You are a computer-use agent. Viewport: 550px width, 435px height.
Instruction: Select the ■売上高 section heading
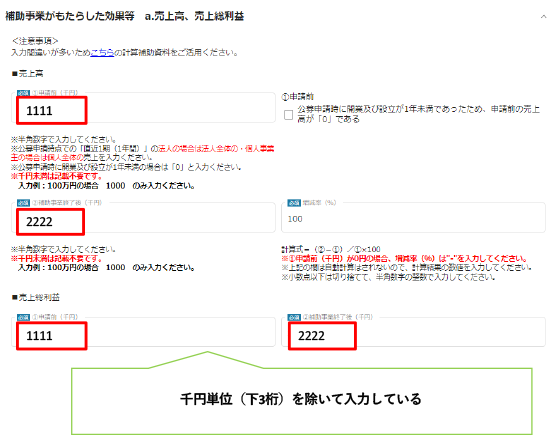coord(27,74)
